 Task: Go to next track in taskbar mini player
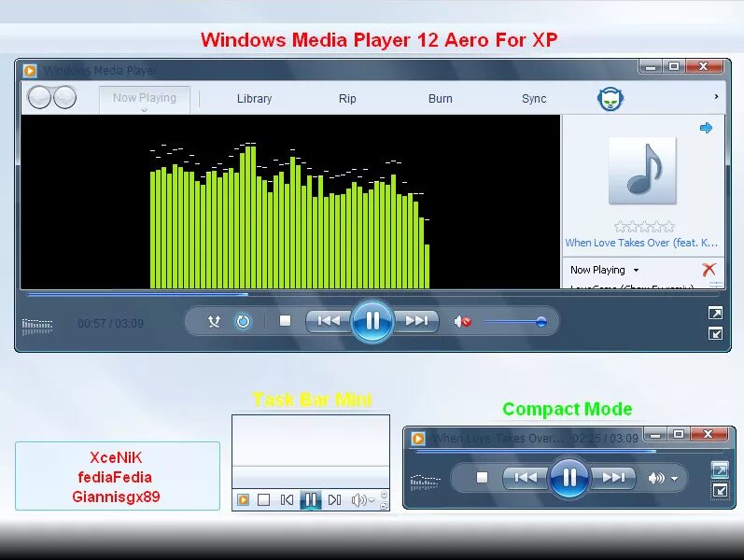[334, 499]
